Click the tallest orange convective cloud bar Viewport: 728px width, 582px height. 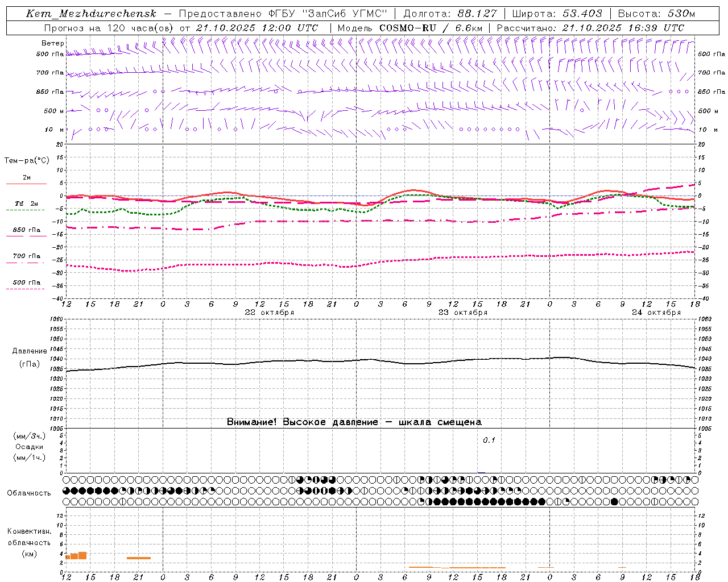[x=83, y=555]
